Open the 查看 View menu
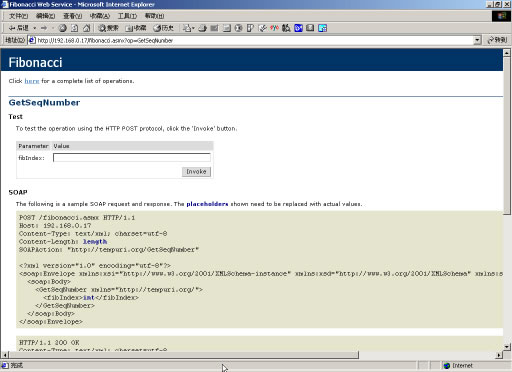The image size is (512, 372). [73, 16]
